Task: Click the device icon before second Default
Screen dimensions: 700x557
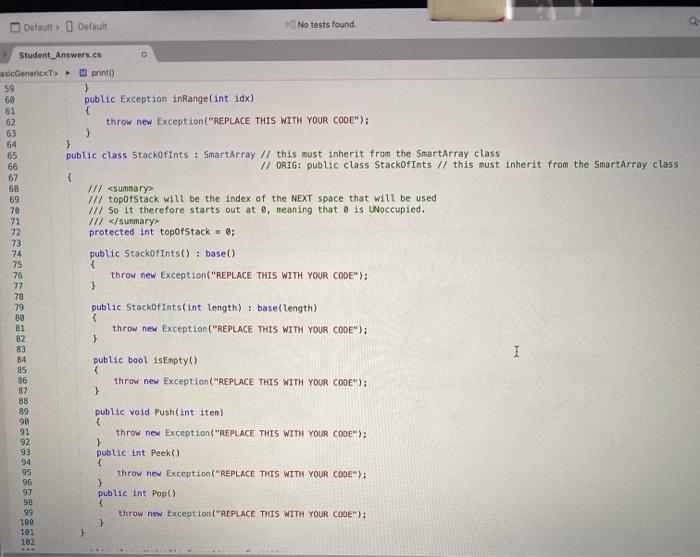Action: [69, 26]
